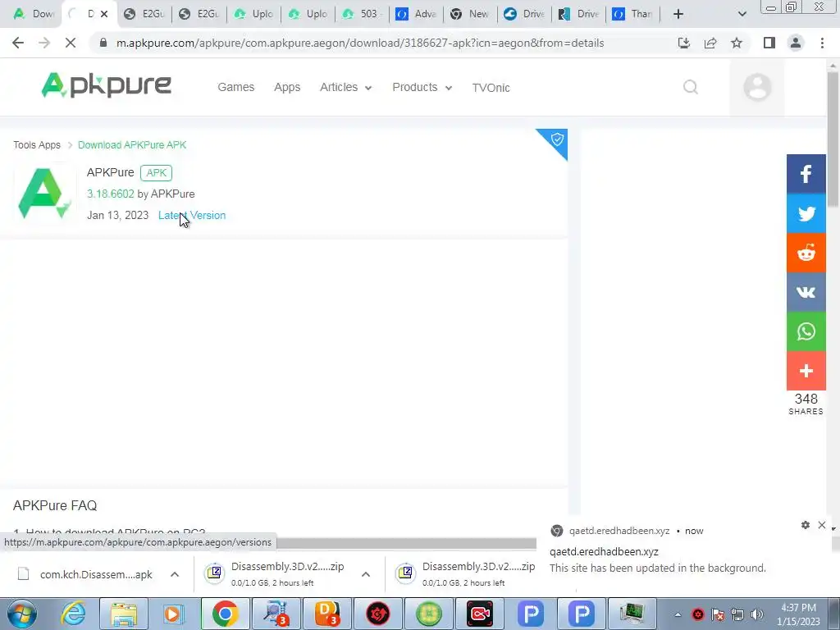This screenshot has width=840, height=630.
Task: Click the browser back arrow
Action: coord(18,43)
